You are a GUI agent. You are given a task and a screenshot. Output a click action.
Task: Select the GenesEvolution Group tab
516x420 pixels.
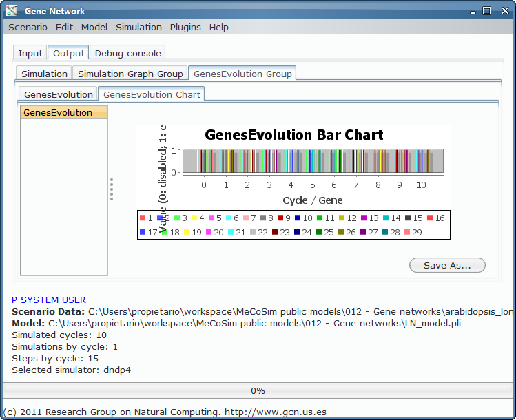(242, 74)
